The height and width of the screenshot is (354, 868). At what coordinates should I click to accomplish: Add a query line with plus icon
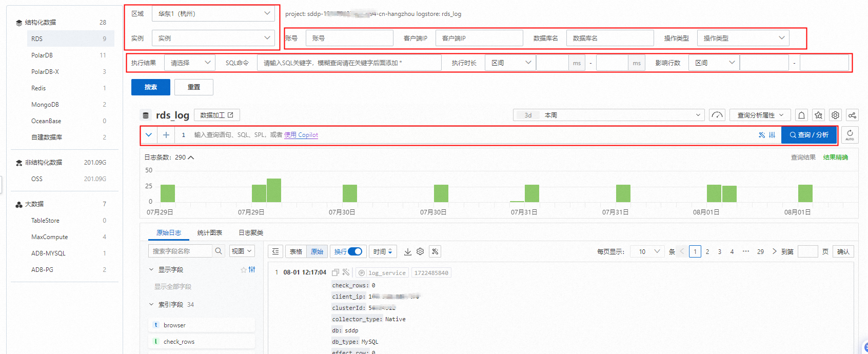[166, 135]
